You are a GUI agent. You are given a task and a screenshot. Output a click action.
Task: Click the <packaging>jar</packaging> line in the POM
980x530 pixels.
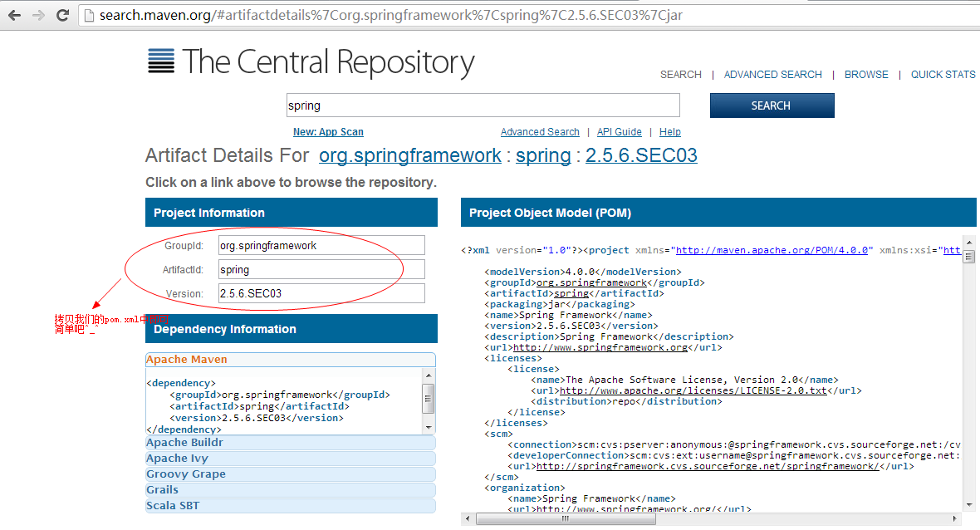point(560,304)
